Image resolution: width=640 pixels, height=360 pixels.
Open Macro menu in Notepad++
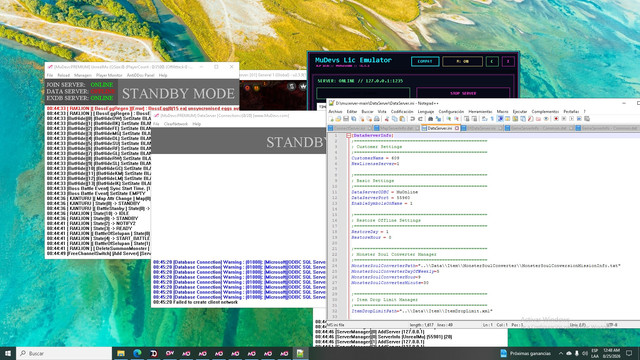point(502,111)
